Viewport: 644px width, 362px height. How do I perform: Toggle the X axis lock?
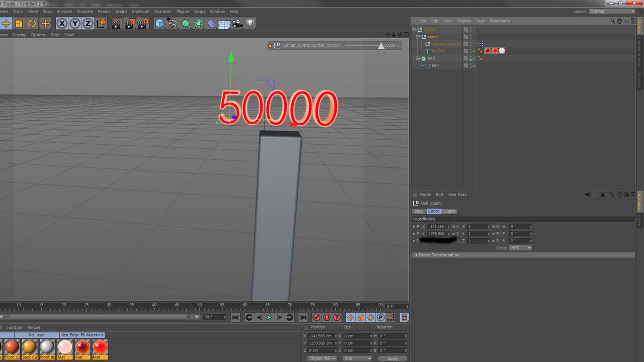click(x=62, y=24)
